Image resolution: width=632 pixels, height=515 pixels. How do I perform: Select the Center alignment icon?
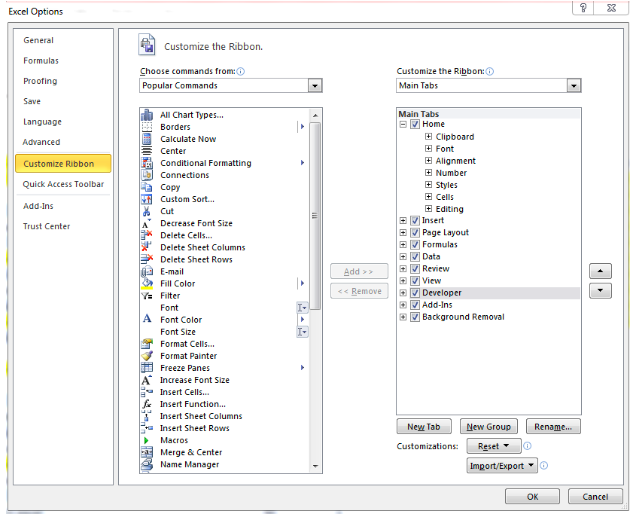point(147,151)
